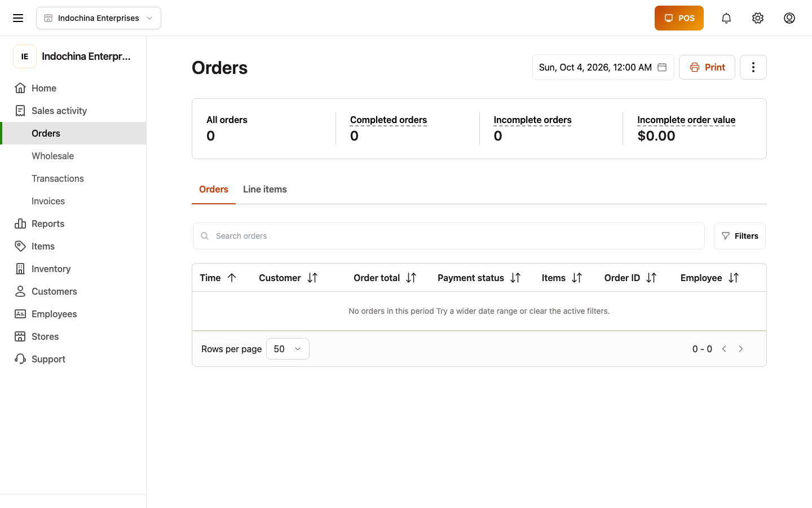
Task: Open settings gear in top bar
Action: point(758,18)
